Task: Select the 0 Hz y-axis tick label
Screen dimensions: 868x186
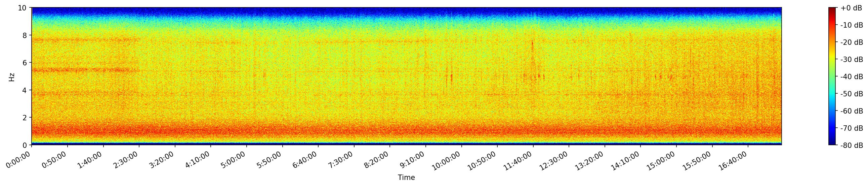Action: tap(25, 145)
